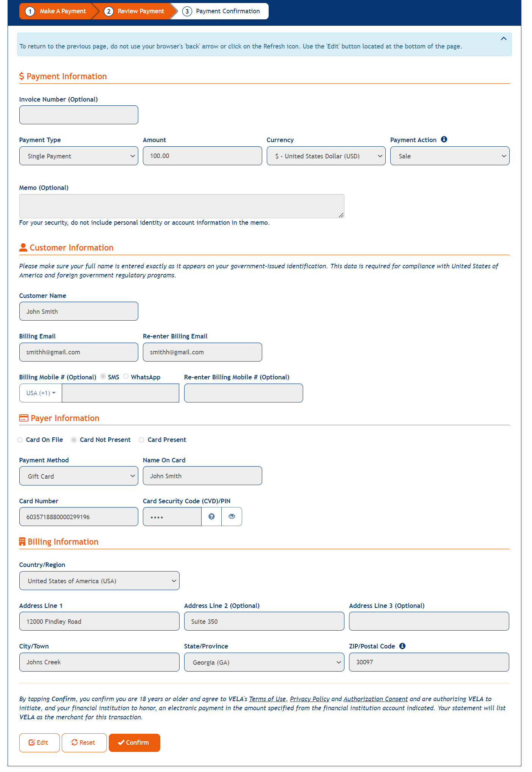Click the Customer Information person icon

click(x=23, y=247)
